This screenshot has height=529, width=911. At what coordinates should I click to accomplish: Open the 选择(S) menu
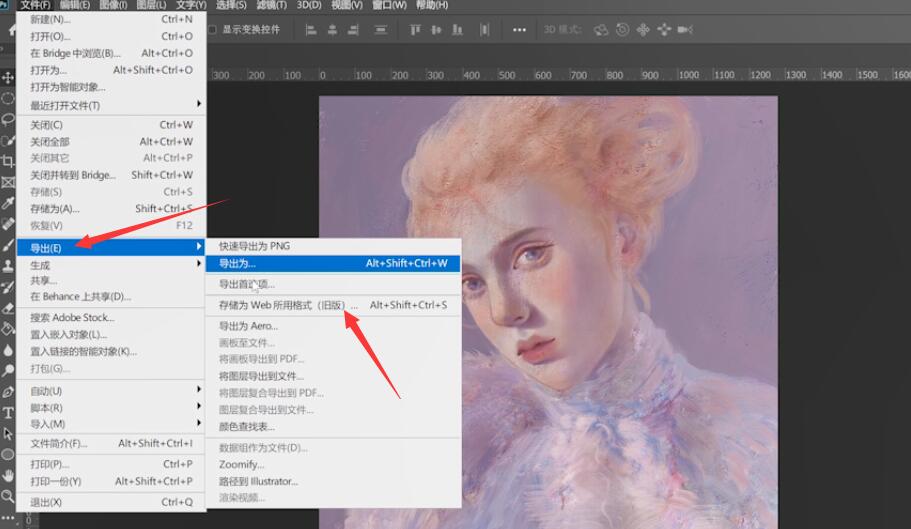coord(231,5)
